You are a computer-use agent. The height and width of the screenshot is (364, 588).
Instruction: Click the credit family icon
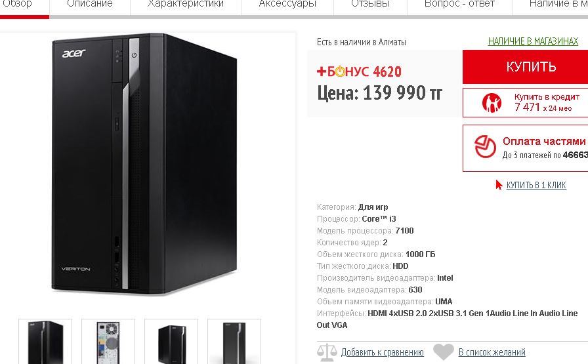[x=492, y=103]
